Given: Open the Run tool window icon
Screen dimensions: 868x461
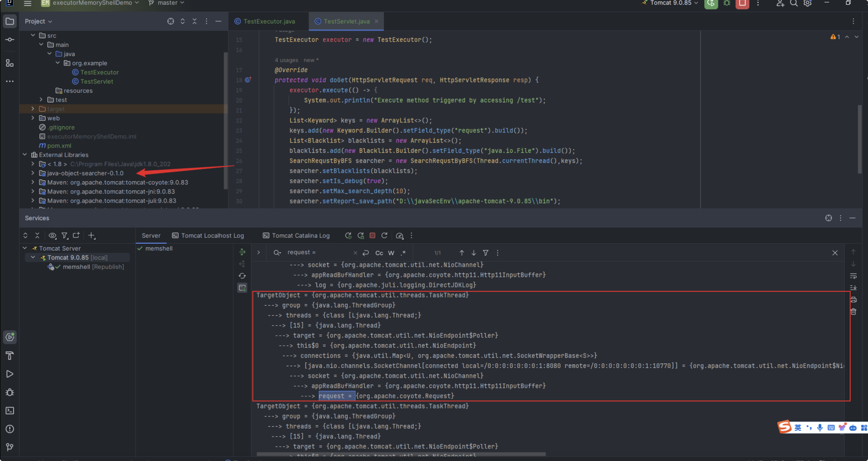Looking at the screenshot, I should pyautogui.click(x=10, y=374).
